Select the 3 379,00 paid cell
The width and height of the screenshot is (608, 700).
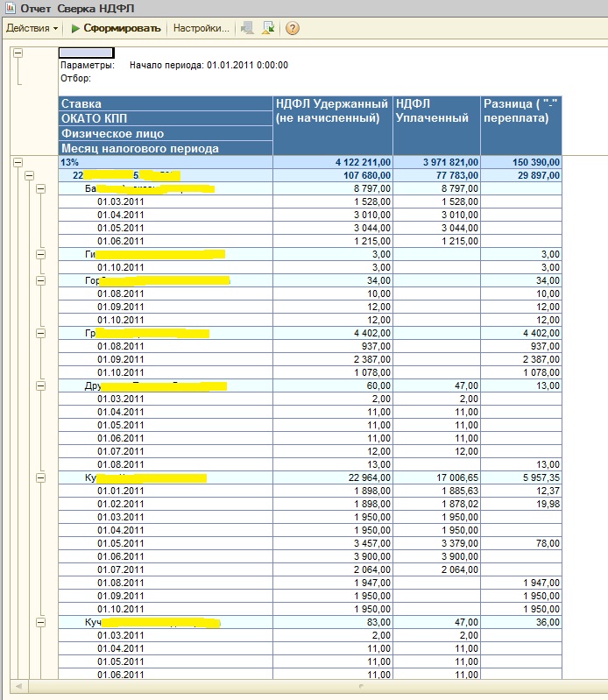(x=436, y=543)
